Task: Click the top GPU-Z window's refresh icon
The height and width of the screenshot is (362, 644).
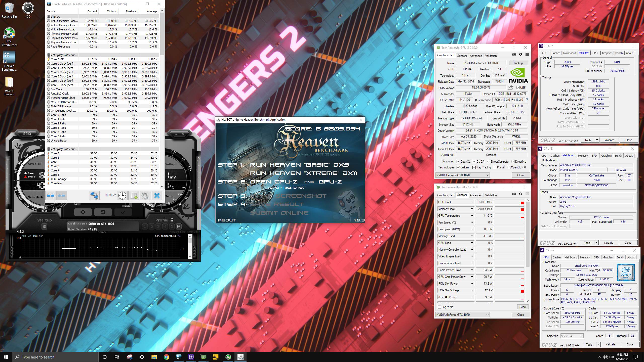Action: tap(520, 54)
